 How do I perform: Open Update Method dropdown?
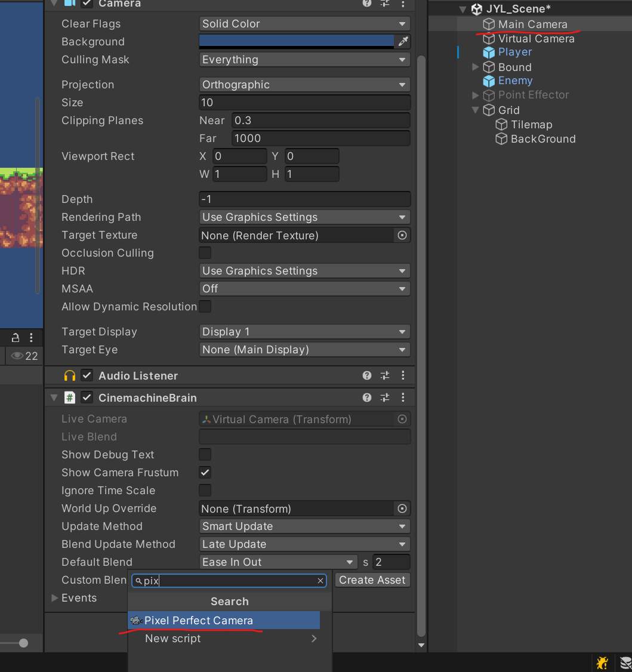(304, 526)
